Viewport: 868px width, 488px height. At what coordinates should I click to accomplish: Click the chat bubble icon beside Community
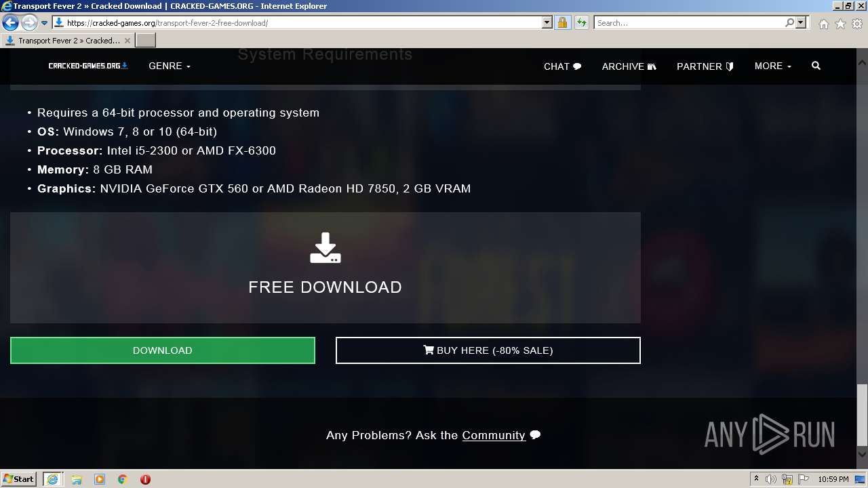(x=535, y=435)
